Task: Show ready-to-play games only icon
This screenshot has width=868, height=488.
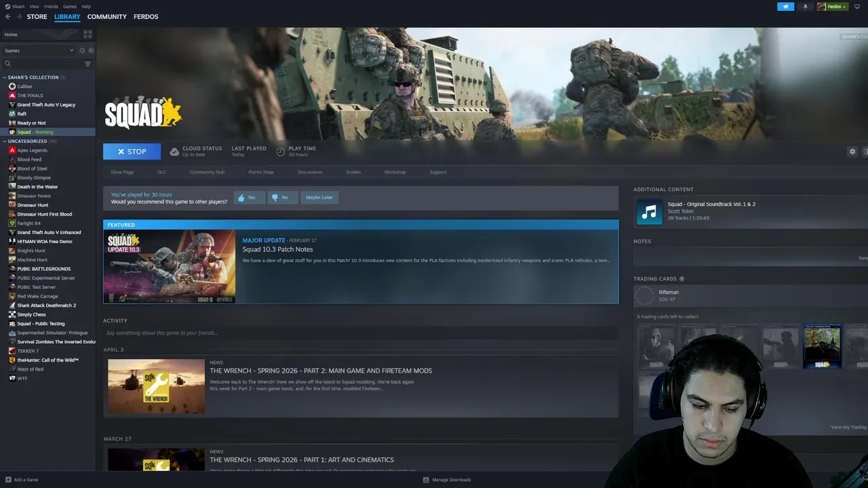Action: coord(92,50)
